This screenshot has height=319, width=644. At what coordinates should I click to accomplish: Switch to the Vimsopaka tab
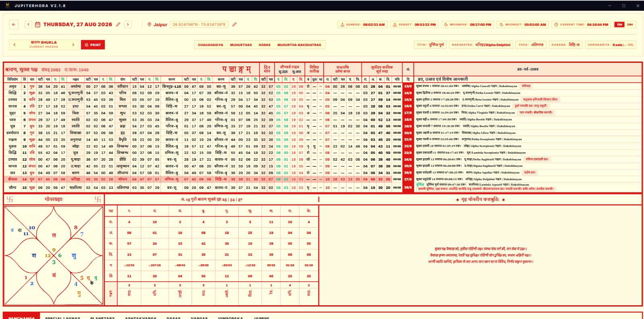pyautogui.click(x=231, y=317)
